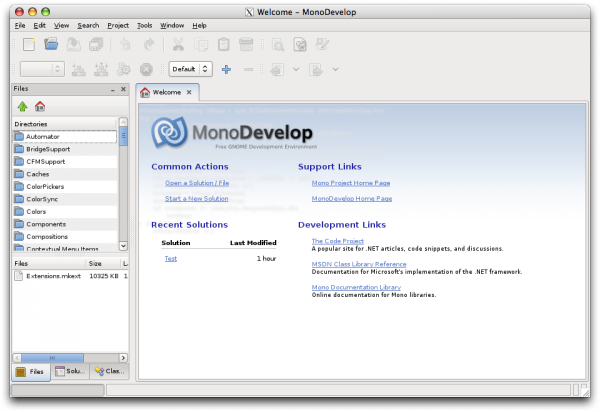
Task: Click the pencil edit toolbar icon
Action: [x=322, y=44]
